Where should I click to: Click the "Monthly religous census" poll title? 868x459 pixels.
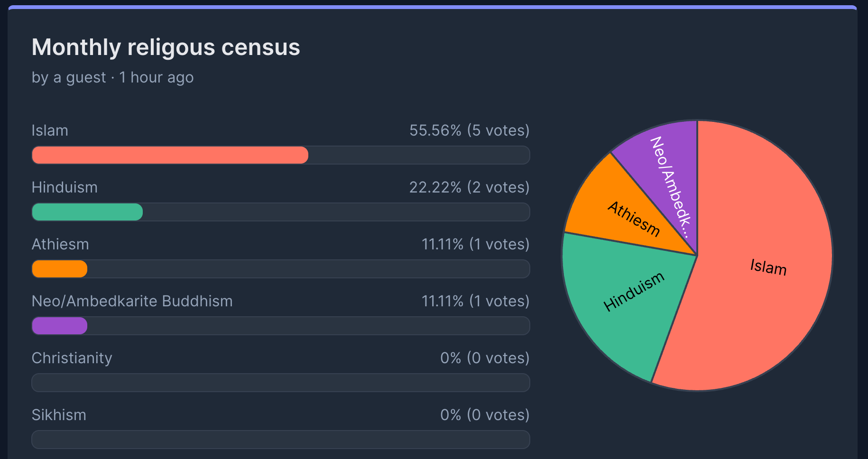[166, 47]
